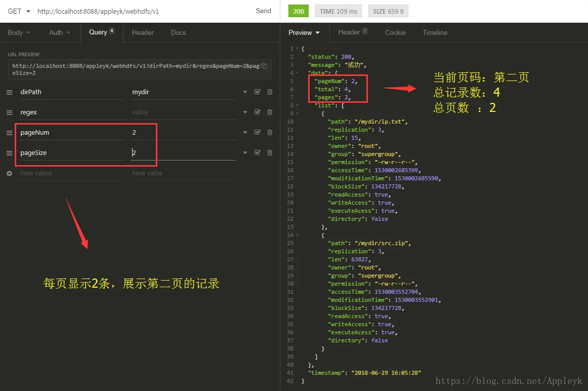The width and height of the screenshot is (588, 391).
Task: Copy the URL preview to clipboard
Action: [264, 66]
